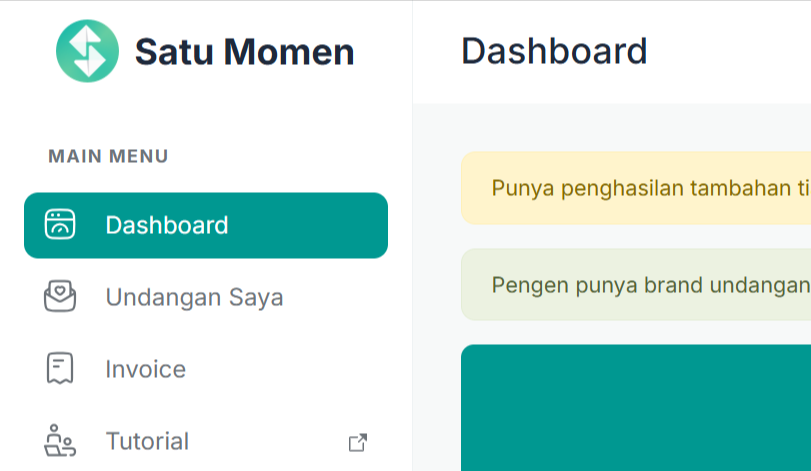This screenshot has width=811, height=471.
Task: Go to Undangan Saya menu
Action: pyautogui.click(x=206, y=297)
